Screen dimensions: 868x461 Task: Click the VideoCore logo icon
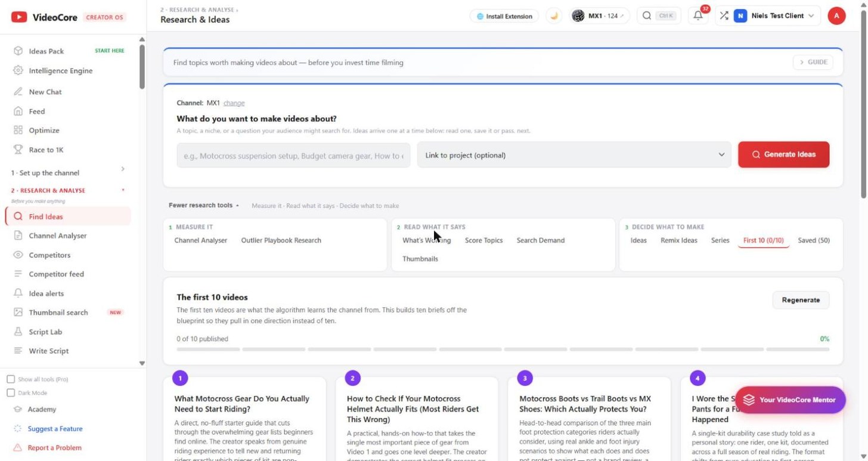[19, 17]
